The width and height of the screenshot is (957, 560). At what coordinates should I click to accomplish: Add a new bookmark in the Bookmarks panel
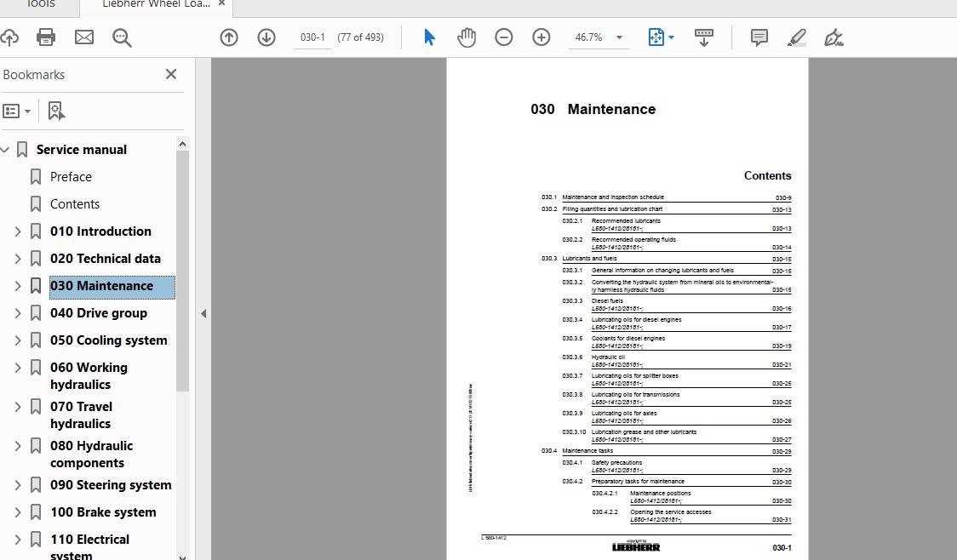(x=54, y=110)
